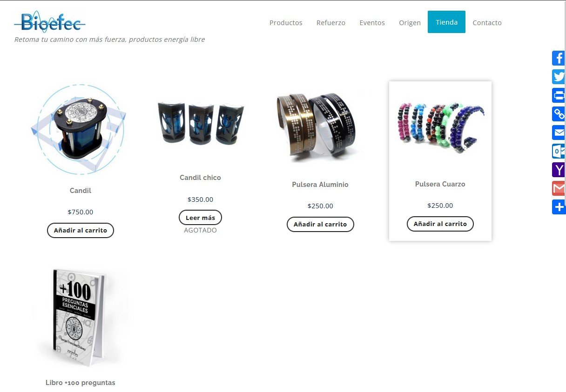This screenshot has height=392, width=566.
Task: Open the Eventos menu item
Action: [372, 22]
